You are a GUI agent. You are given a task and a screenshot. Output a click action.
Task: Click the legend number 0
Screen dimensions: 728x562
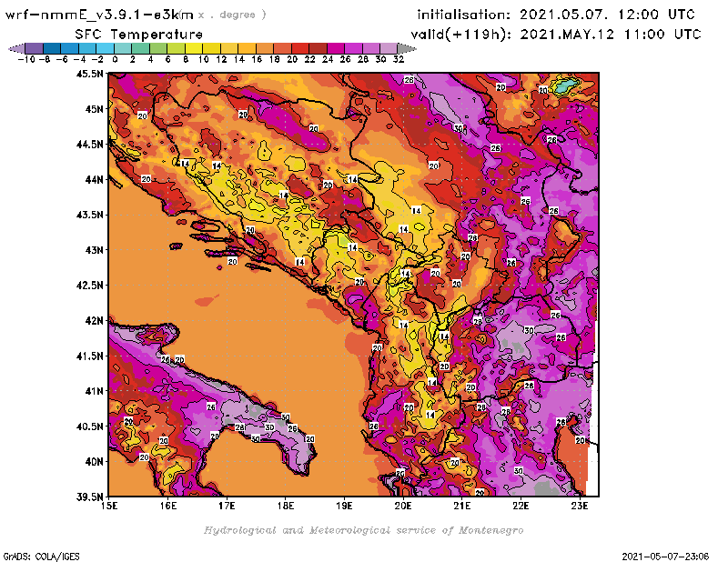115,59
